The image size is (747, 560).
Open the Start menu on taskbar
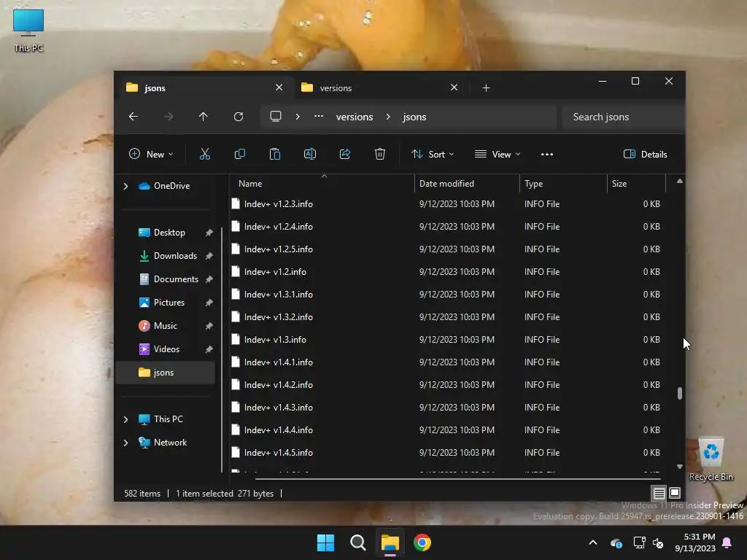point(326,542)
